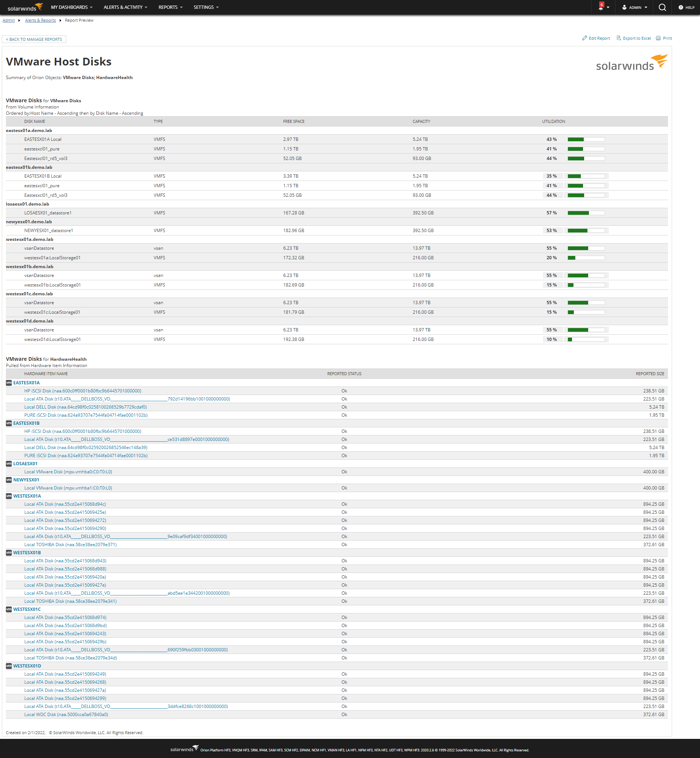Click the Hardware Item Name column header
The width and height of the screenshot is (700, 758).
[x=46, y=374]
